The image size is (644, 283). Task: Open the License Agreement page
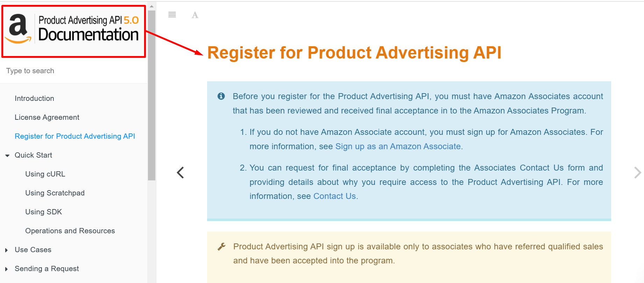47,117
